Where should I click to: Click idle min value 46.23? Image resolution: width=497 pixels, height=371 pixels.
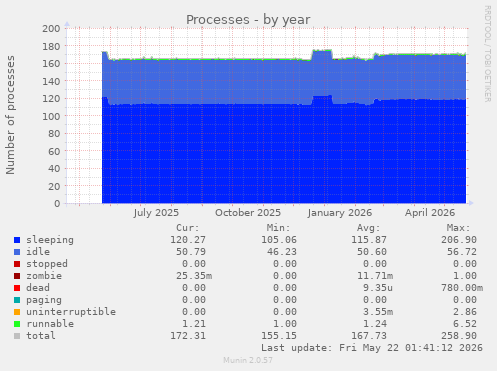(282, 252)
